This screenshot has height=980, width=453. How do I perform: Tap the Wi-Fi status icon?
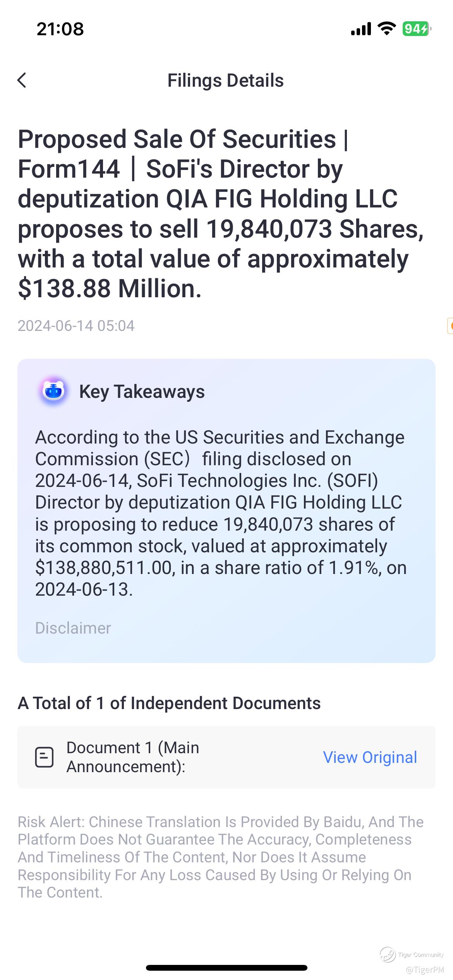tap(386, 29)
